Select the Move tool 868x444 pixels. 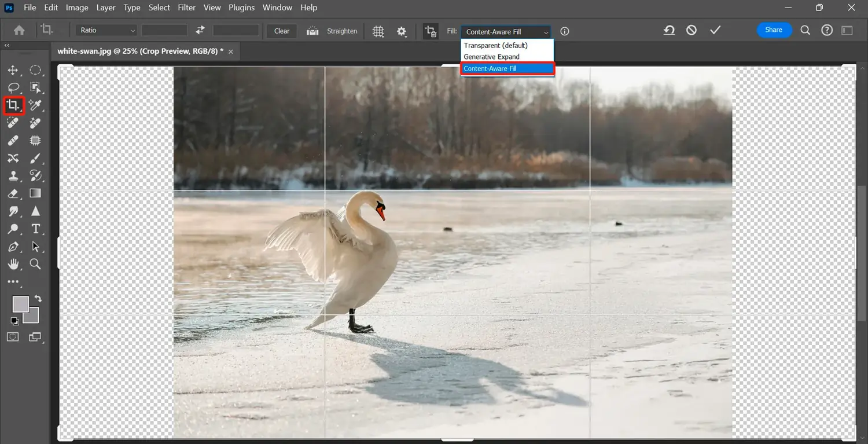[x=13, y=70]
